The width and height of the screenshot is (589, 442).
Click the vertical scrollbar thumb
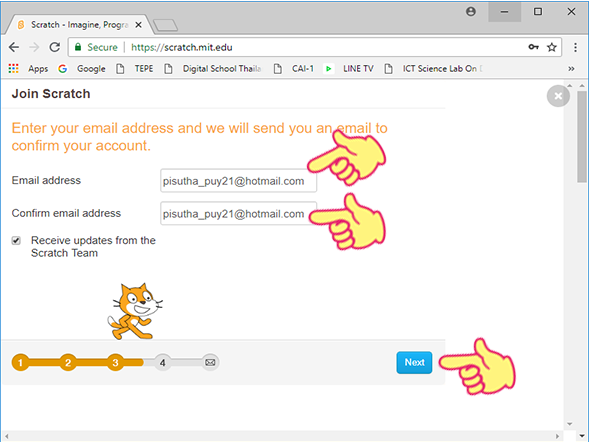click(582, 136)
